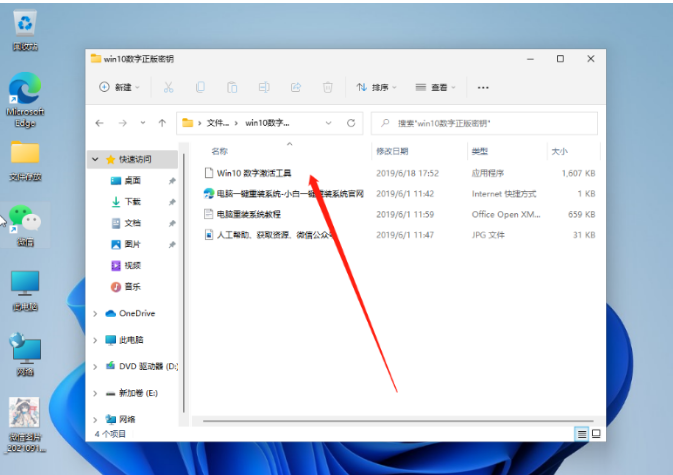Screen dimensions: 673x475
Task: Maximize the win10数字正版密钥 window
Action: click(x=561, y=59)
